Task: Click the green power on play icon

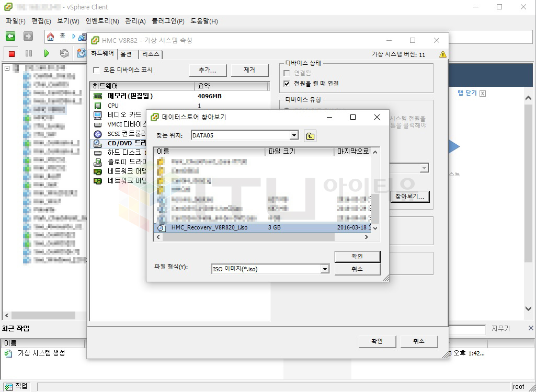Action: point(47,53)
